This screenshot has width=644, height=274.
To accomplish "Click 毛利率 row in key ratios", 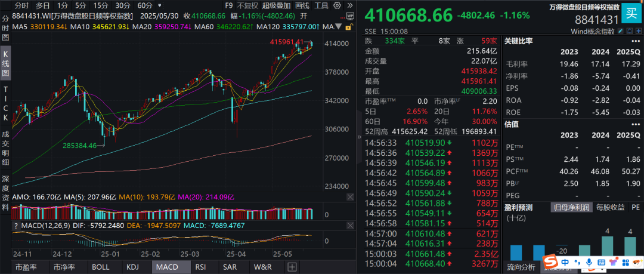I will point(572,64).
